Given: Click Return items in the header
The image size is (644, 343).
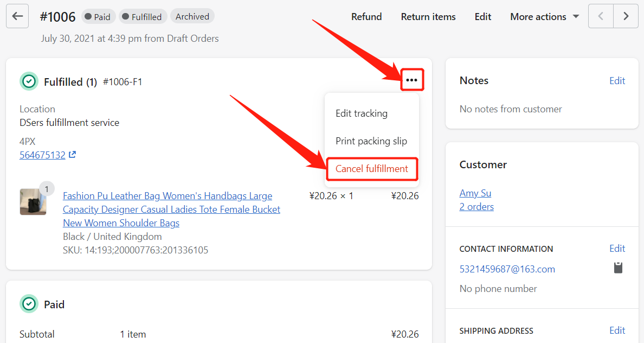Looking at the screenshot, I should point(428,16).
